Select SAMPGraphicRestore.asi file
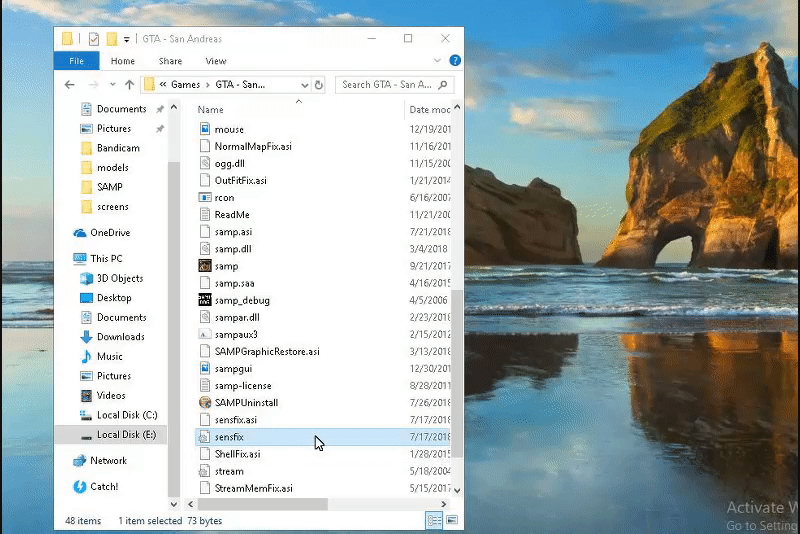 point(267,351)
